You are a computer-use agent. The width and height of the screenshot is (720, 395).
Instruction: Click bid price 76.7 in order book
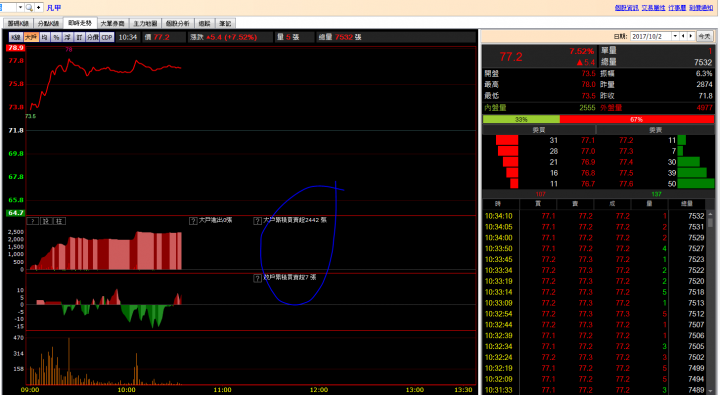pos(588,184)
